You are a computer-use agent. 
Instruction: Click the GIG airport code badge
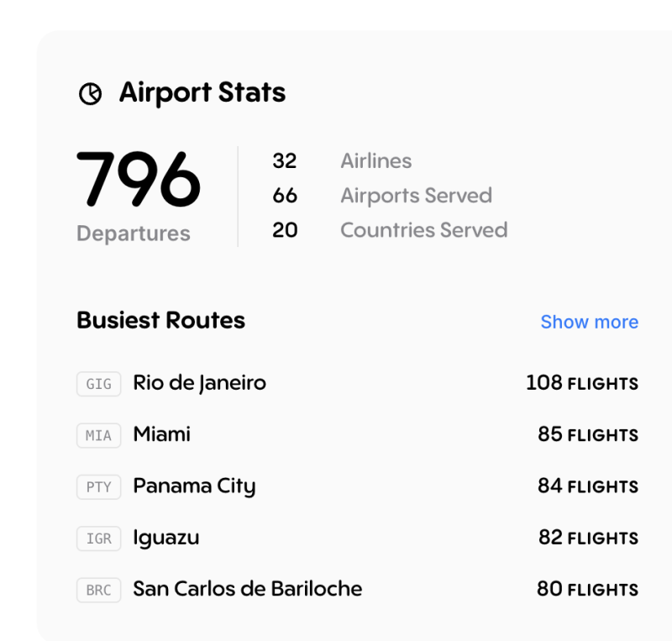pos(98,384)
